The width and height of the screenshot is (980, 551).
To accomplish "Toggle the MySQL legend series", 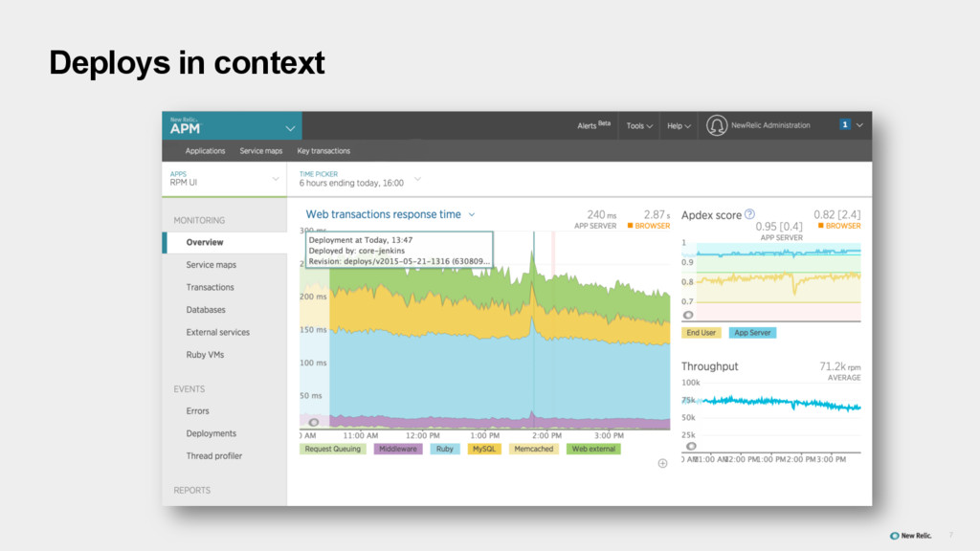I will point(484,449).
